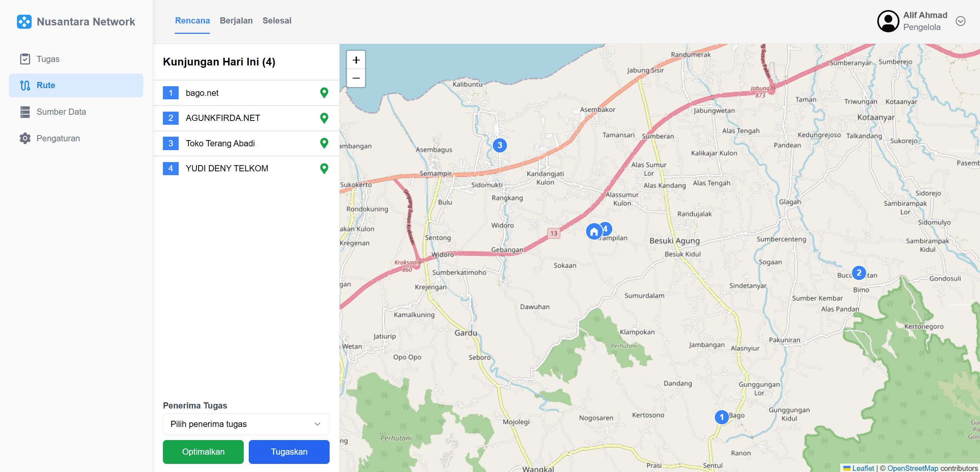Zoom in on the map
Screen dimensions: 980x472
click(356, 60)
